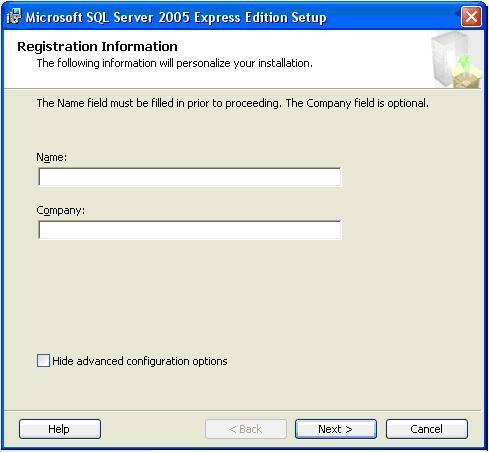This screenshot has width=489, height=452.
Task: Open the Help button
Action: click(x=60, y=429)
